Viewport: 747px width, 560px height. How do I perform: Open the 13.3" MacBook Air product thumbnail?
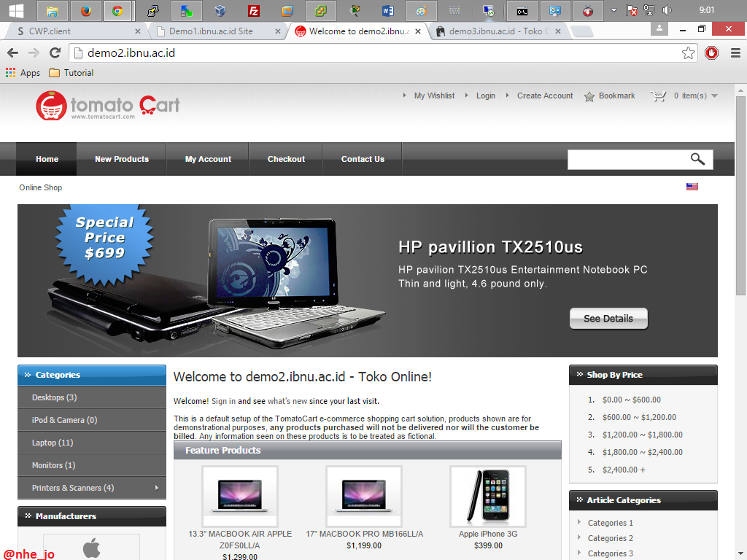coord(239,496)
